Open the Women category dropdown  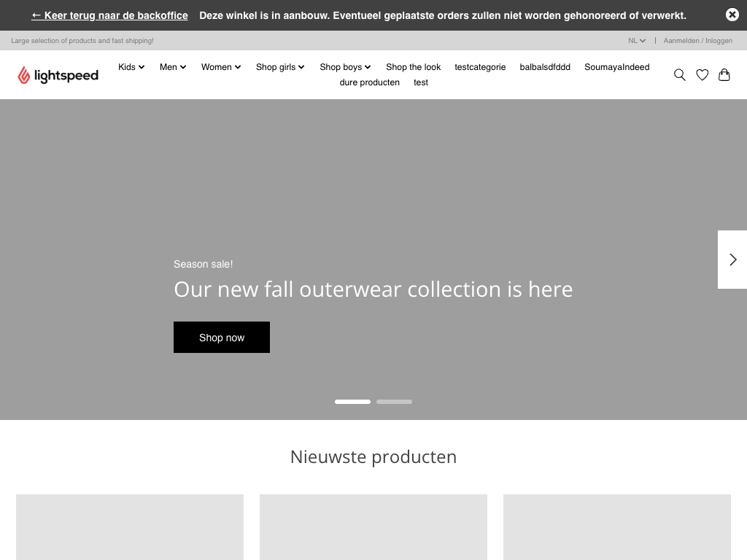coord(221,67)
